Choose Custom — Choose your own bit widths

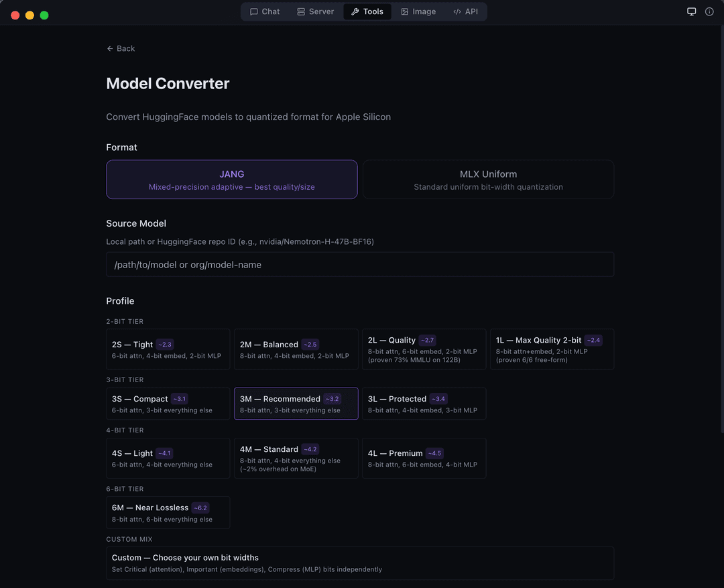pos(360,563)
